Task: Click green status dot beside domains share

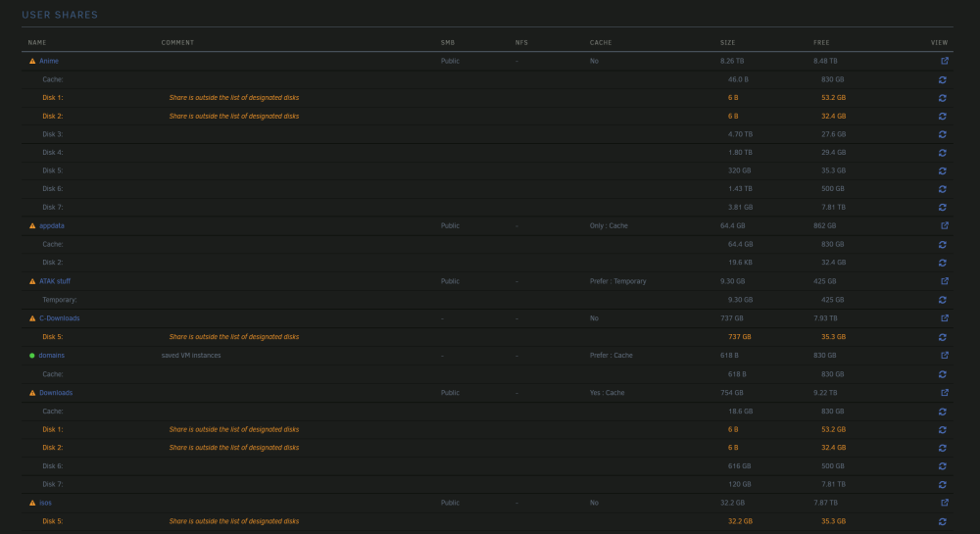Action: point(32,356)
